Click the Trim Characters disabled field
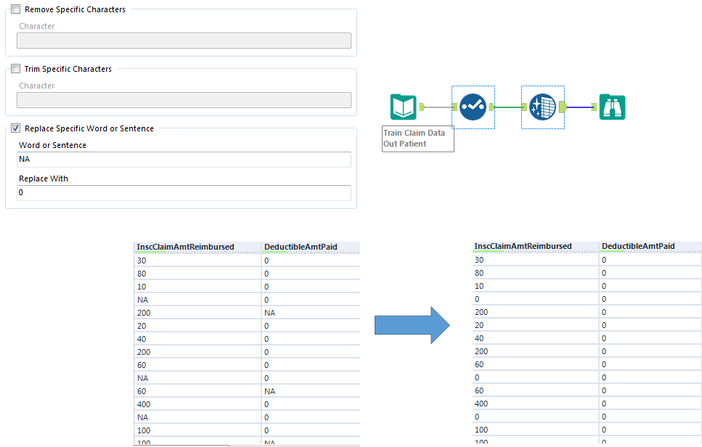The height and width of the screenshot is (447, 702). (184, 100)
